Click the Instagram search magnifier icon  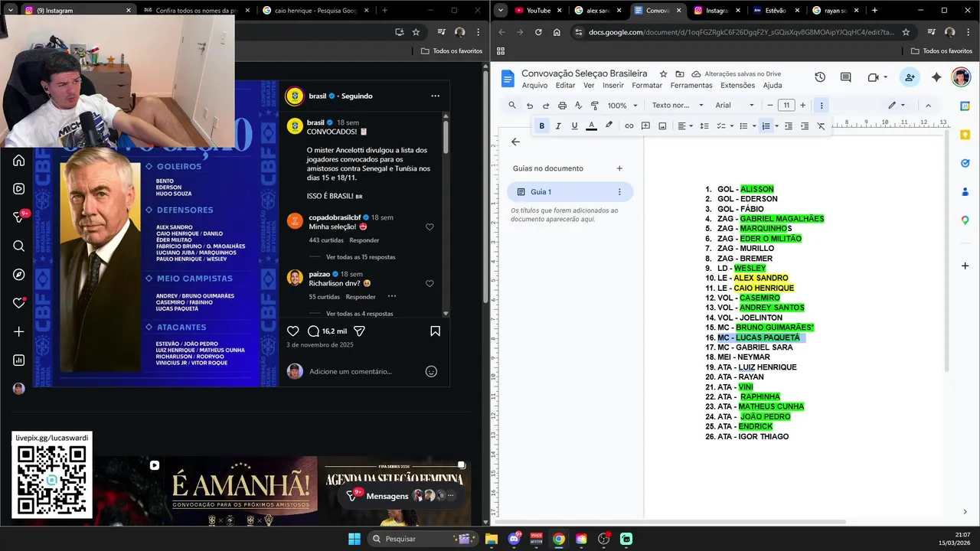pos(19,246)
